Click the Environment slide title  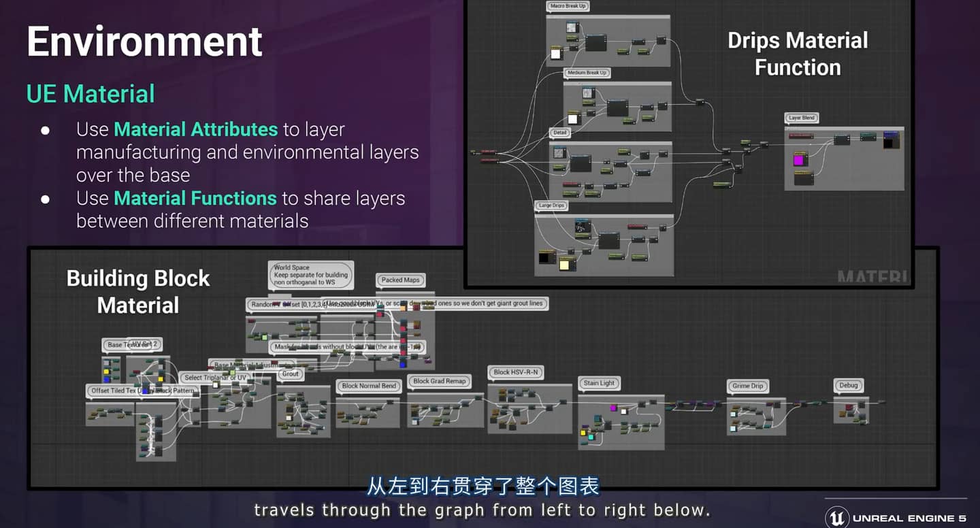coord(144,41)
